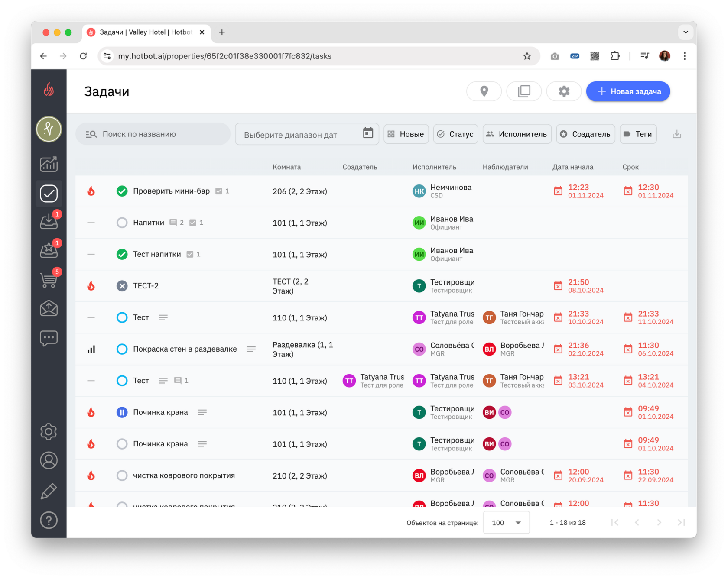Open the Проверить мини-бар task

tap(171, 191)
